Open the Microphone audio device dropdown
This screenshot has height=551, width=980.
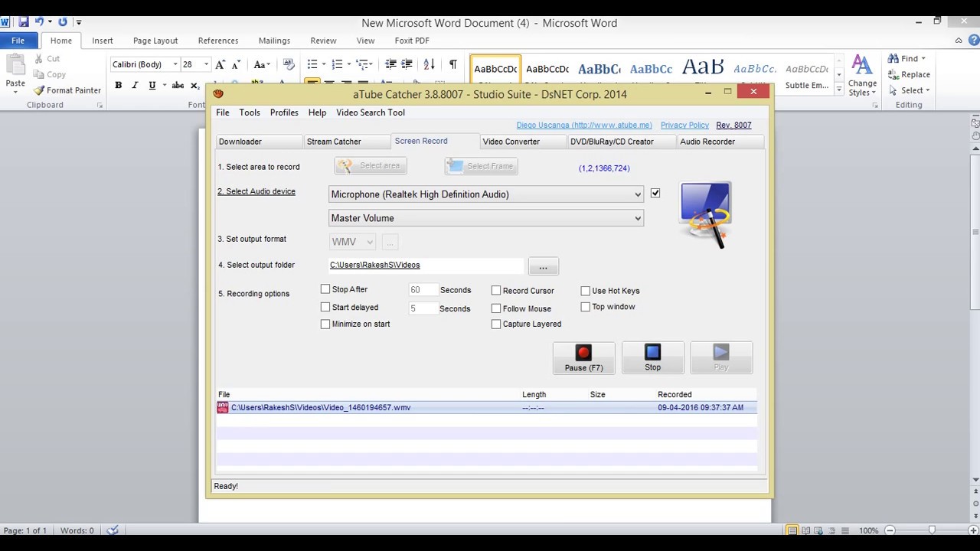[x=485, y=194]
